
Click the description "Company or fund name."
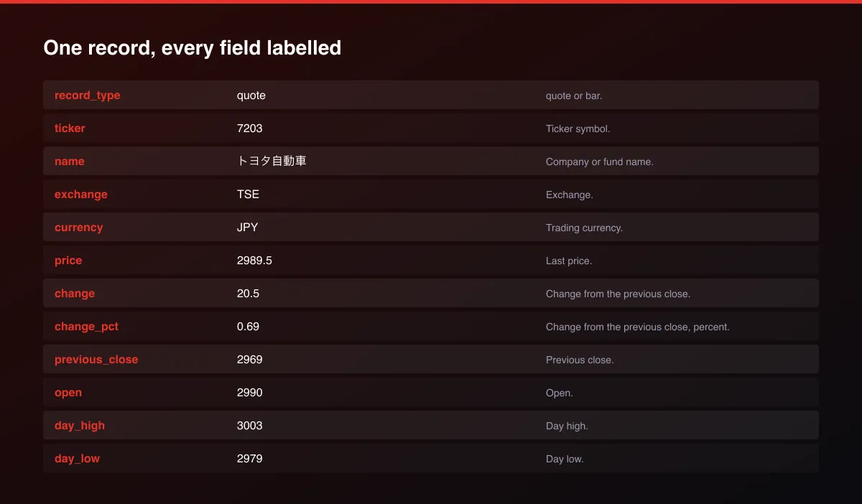click(x=600, y=162)
